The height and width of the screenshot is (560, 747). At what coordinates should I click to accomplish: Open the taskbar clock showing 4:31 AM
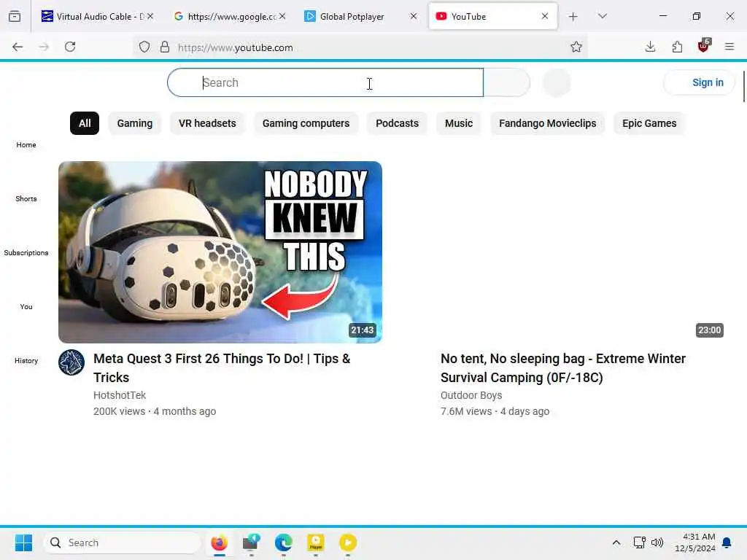tap(694, 542)
